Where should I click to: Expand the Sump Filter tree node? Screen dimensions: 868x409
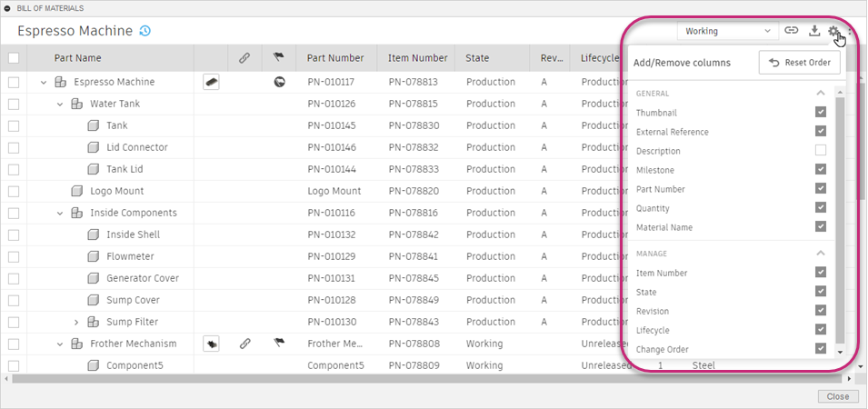click(x=76, y=322)
